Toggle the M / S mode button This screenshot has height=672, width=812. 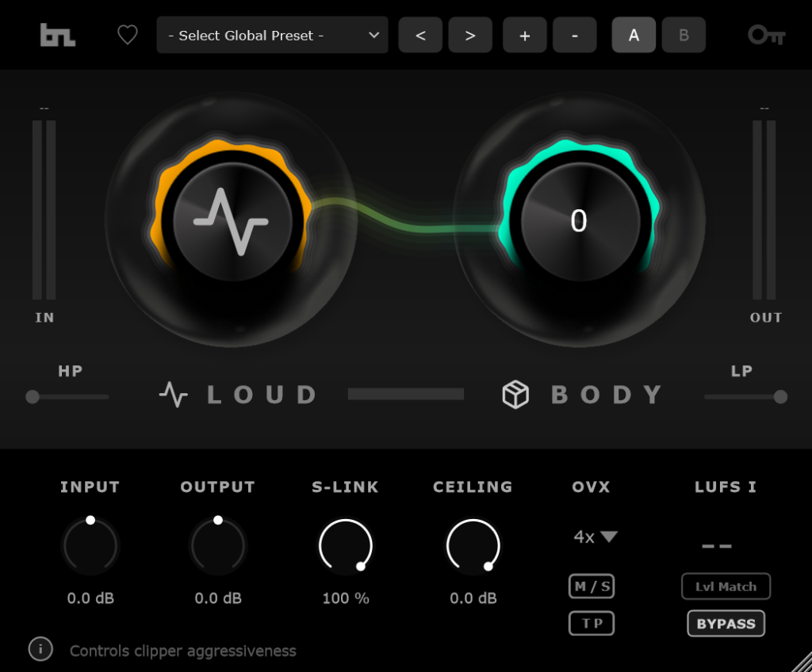point(592,586)
